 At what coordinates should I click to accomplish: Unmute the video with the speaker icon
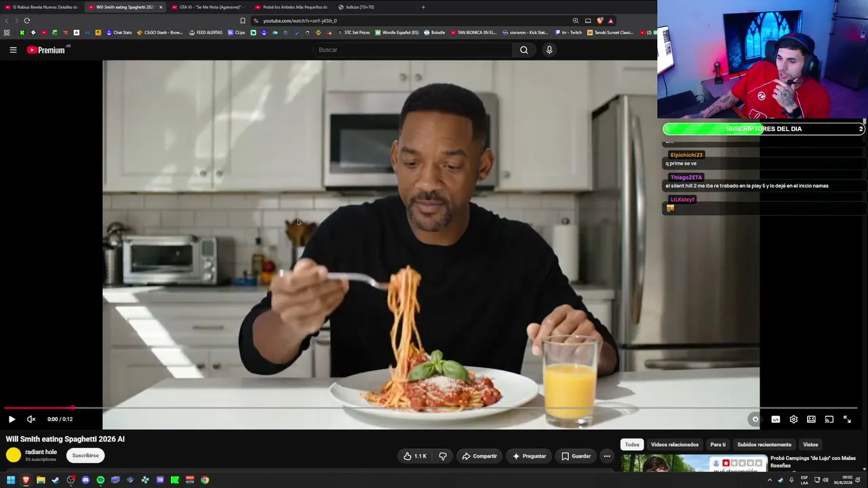click(31, 419)
